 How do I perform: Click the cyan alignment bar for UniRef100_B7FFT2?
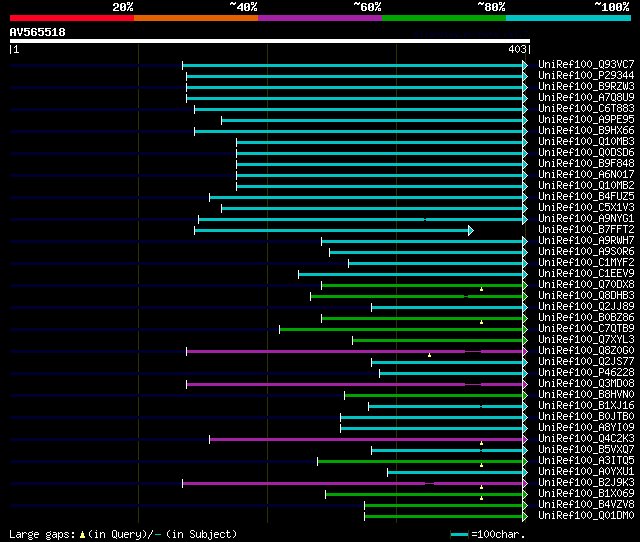point(332,231)
